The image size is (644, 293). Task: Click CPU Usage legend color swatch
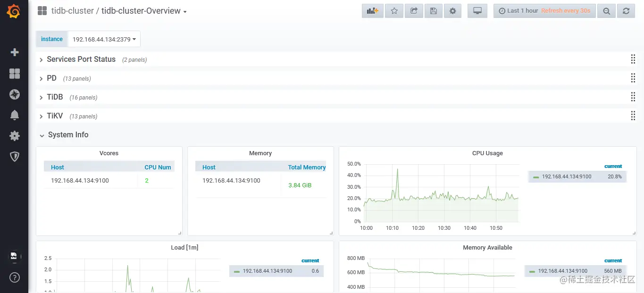[536, 177]
